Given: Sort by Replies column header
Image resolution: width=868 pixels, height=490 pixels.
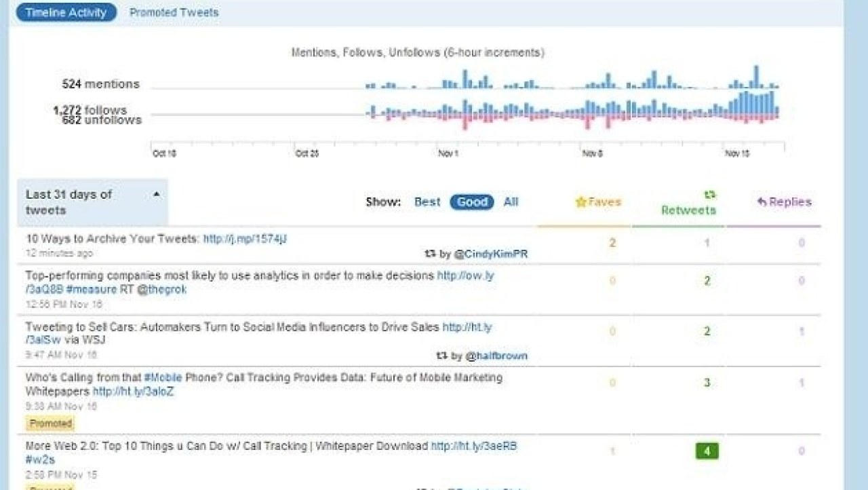Looking at the screenshot, I should [784, 202].
